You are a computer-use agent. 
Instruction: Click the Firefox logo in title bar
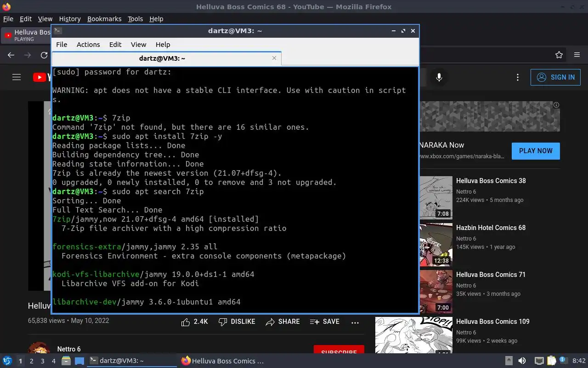point(6,6)
